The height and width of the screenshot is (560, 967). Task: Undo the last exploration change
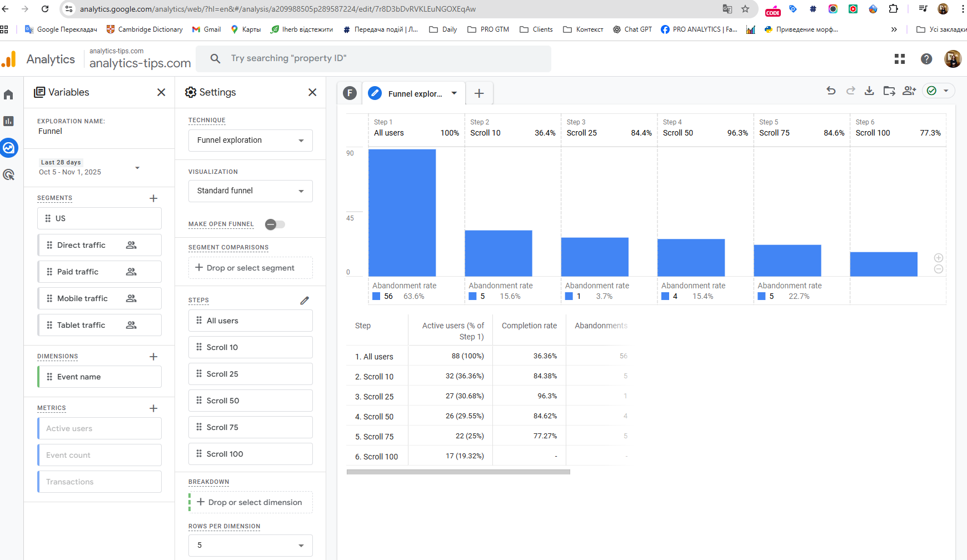point(831,91)
